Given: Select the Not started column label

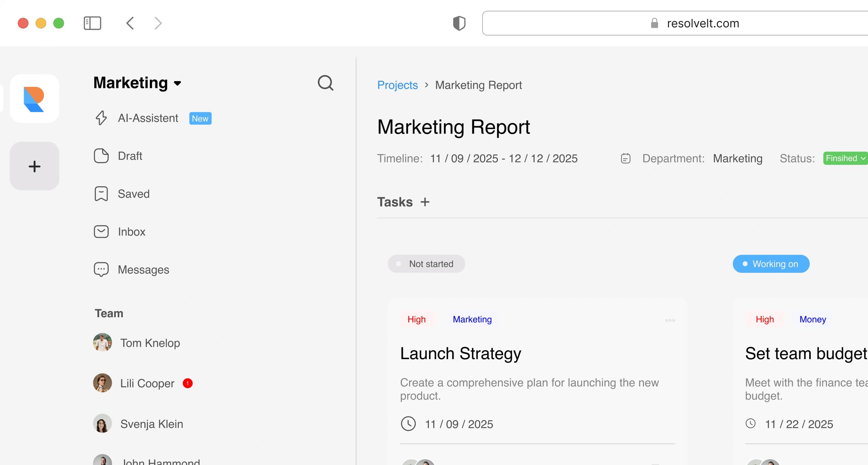Looking at the screenshot, I should (x=426, y=264).
